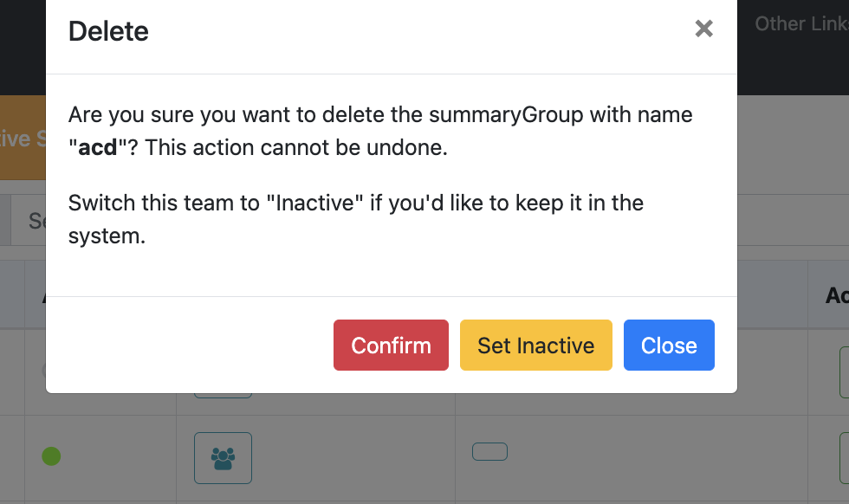Click the Delete dialog title

(x=108, y=31)
